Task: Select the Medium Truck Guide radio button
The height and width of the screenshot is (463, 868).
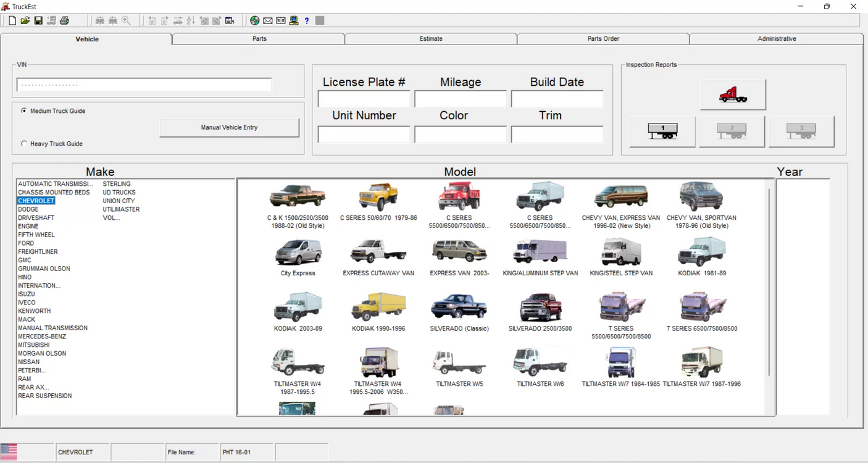Action: coord(23,111)
